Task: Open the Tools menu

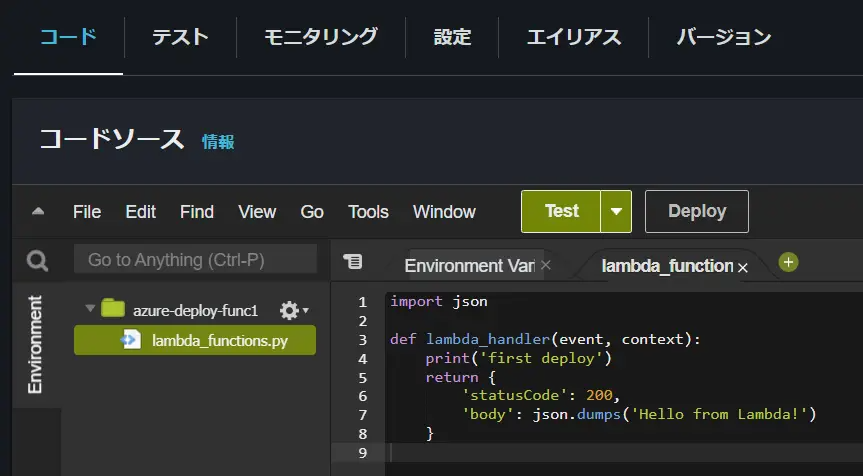Action: coord(368,212)
